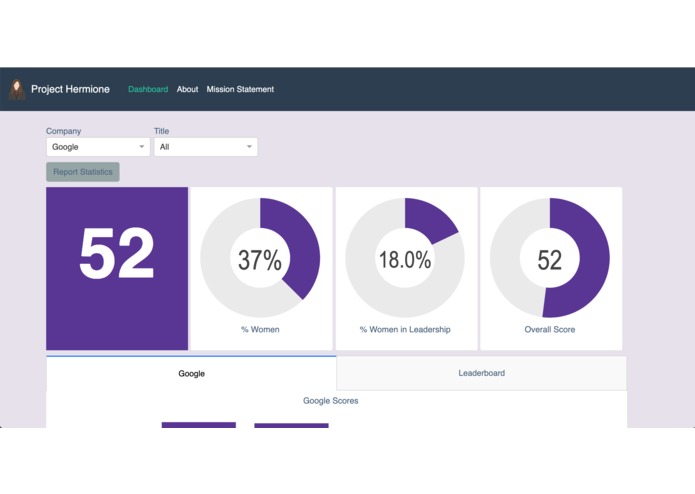Open the Mission Statement page
This screenshot has height=494, width=695.
[x=240, y=89]
